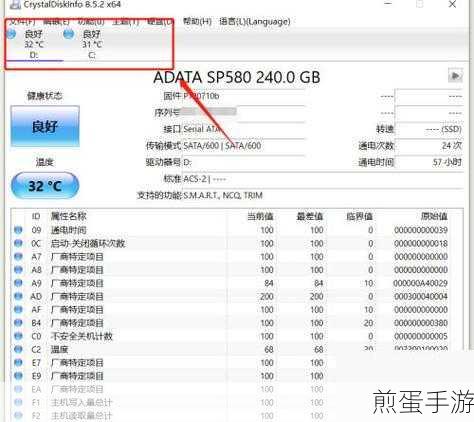Click the status icon of row A9
The image size is (474, 422).
pos(18,283)
